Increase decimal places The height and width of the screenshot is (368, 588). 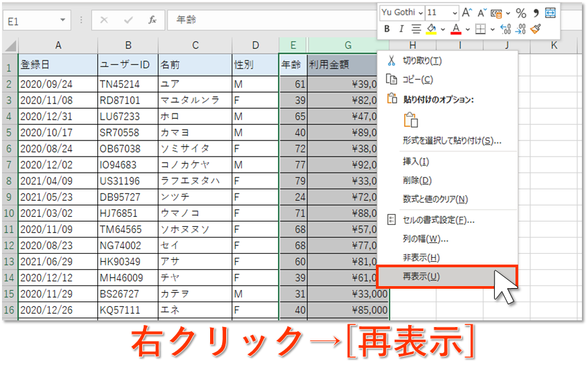click(505, 29)
